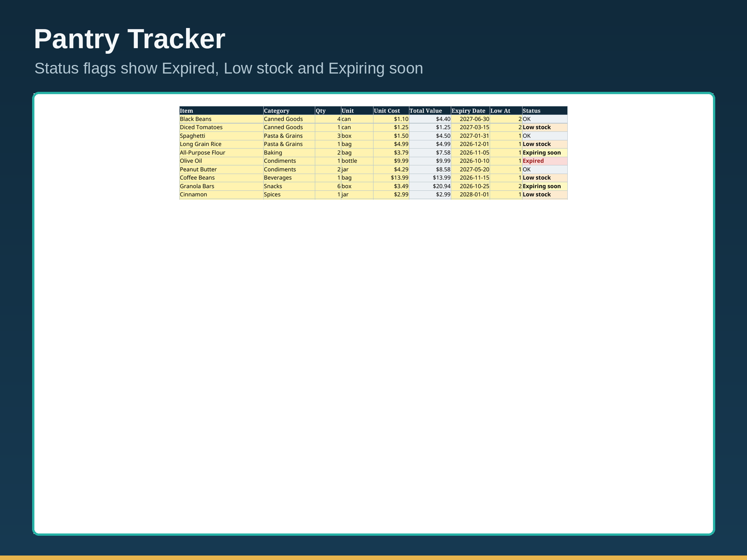The width and height of the screenshot is (747, 560).
Task: Select Granola Bars Expiring soon status
Action: coord(544,186)
